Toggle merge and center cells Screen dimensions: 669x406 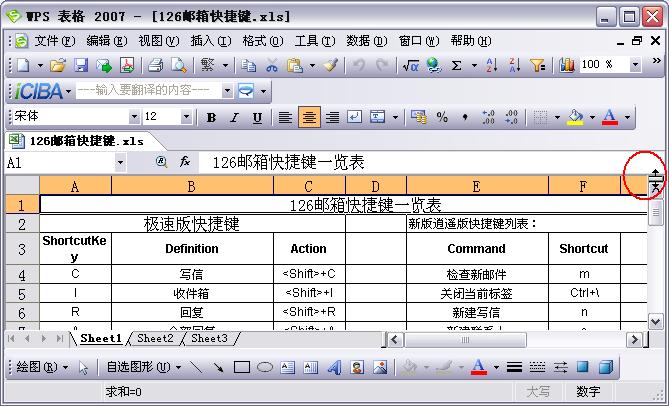click(378, 117)
